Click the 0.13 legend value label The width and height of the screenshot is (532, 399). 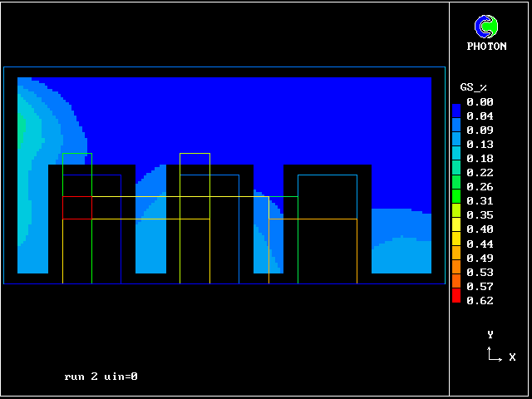[x=480, y=145]
